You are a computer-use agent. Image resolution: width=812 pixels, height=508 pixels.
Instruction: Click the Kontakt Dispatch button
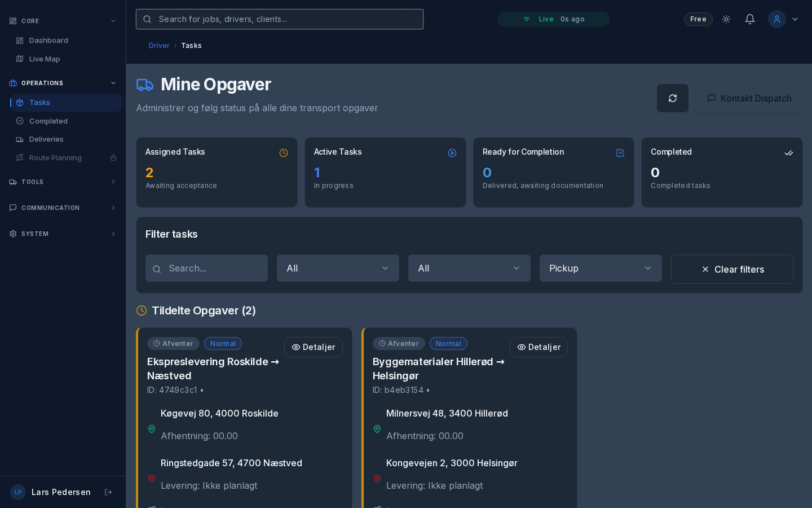(749, 98)
